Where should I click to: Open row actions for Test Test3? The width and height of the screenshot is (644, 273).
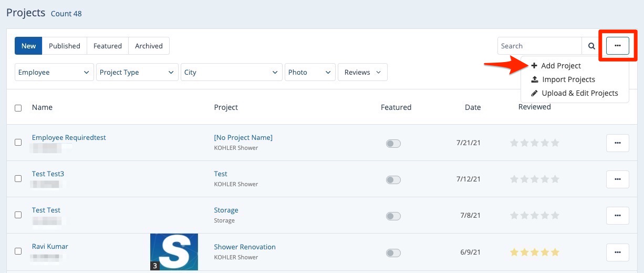coord(617,179)
